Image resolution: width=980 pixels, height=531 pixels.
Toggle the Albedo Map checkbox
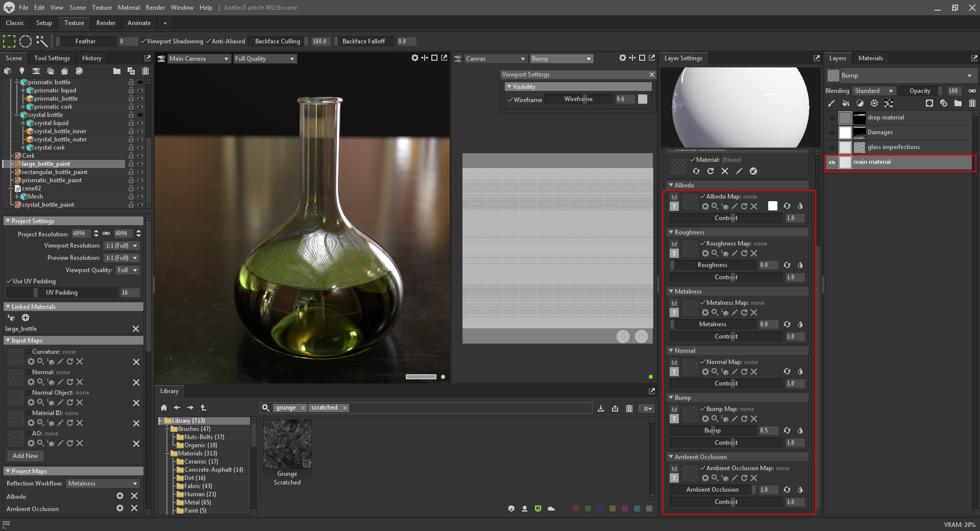[x=703, y=196]
